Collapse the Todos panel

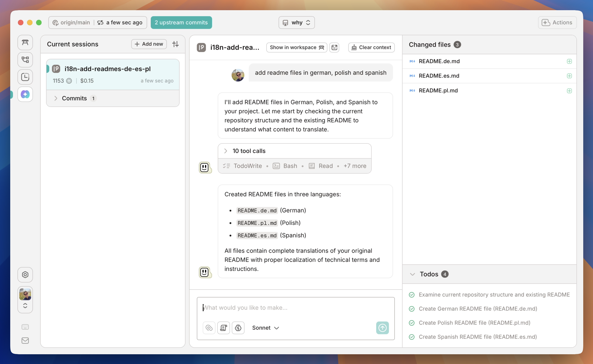pyautogui.click(x=412, y=274)
